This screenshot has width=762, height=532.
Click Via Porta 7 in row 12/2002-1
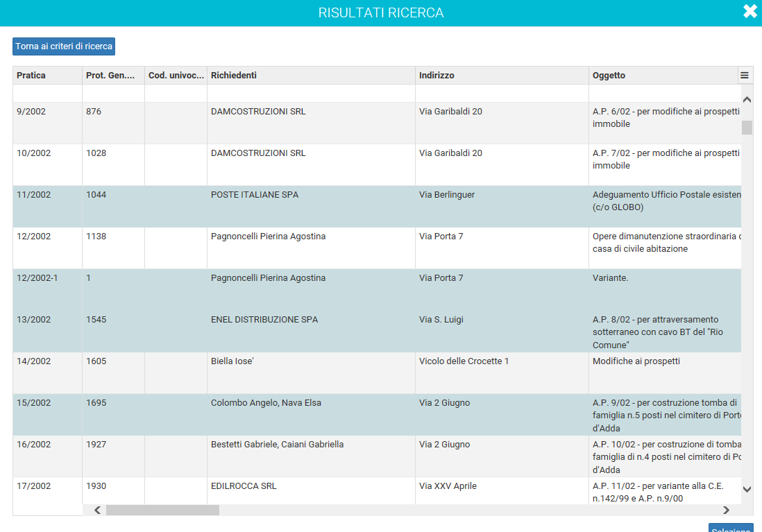pyautogui.click(x=441, y=278)
